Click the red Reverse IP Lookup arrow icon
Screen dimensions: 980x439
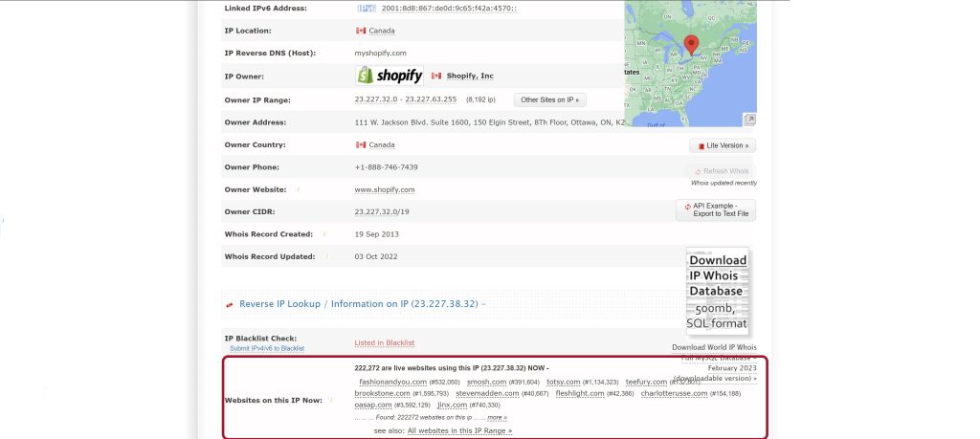(x=230, y=305)
